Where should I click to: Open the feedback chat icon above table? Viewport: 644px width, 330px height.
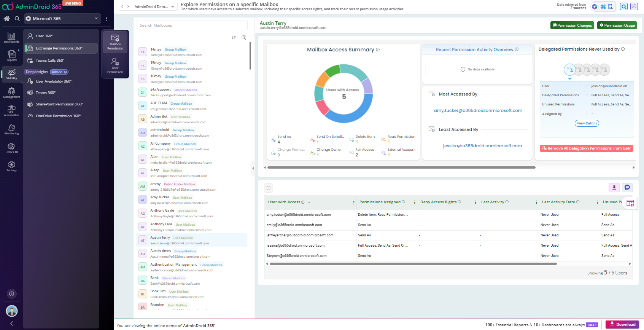(627, 188)
